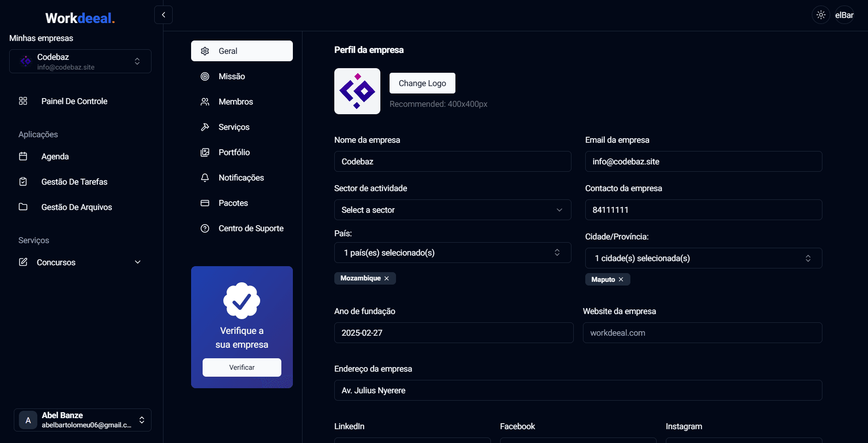Expand the Concursos submenu chevron
The width and height of the screenshot is (868, 443).
(138, 262)
